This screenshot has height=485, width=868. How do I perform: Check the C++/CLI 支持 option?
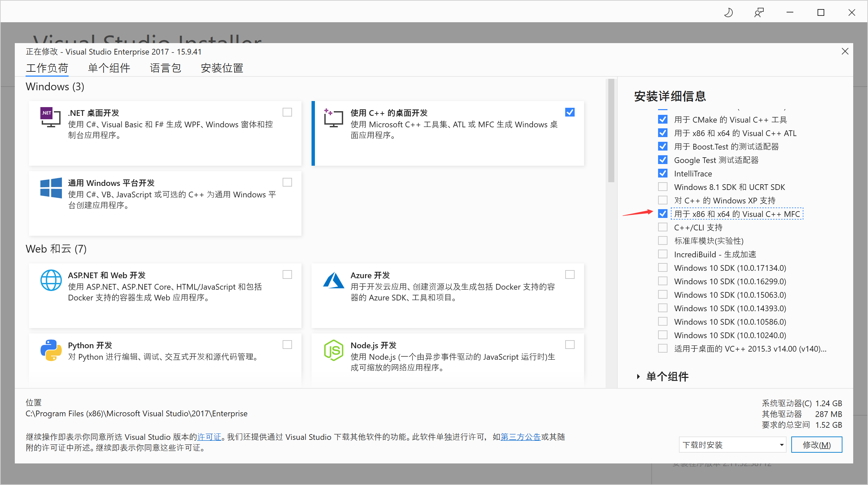pyautogui.click(x=662, y=227)
